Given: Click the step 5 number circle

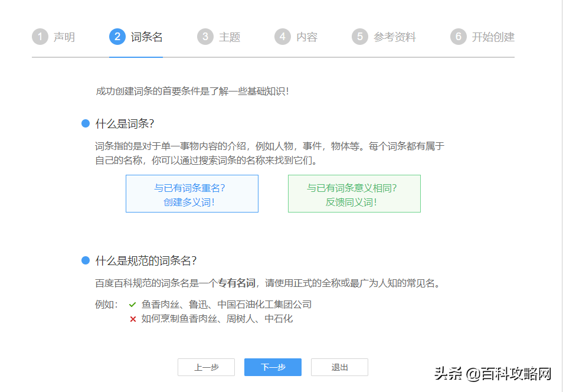Looking at the screenshot, I should tap(359, 37).
